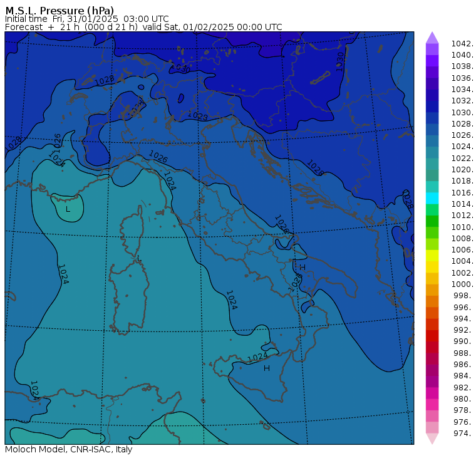This screenshot has width=476, height=458.
Task: Click the '996.' legend label
Action: click(463, 308)
